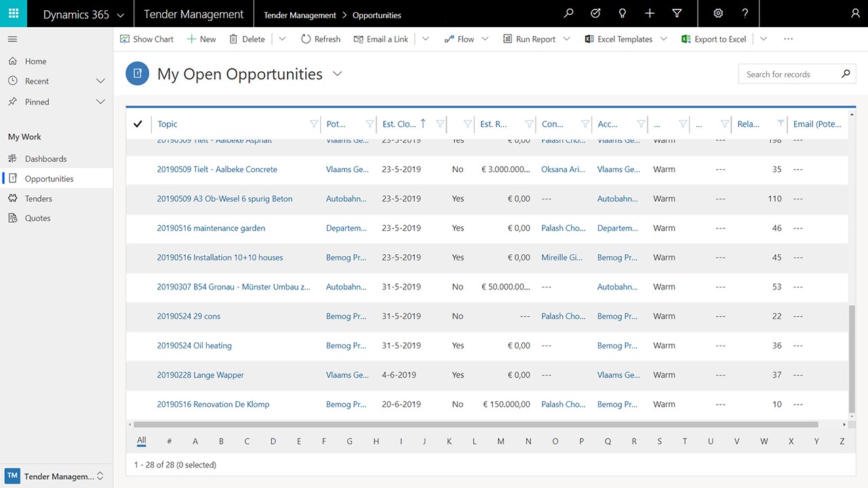Viewport: 868px width, 488px height.
Task: Expand the Delete split-button arrow
Action: tap(283, 39)
